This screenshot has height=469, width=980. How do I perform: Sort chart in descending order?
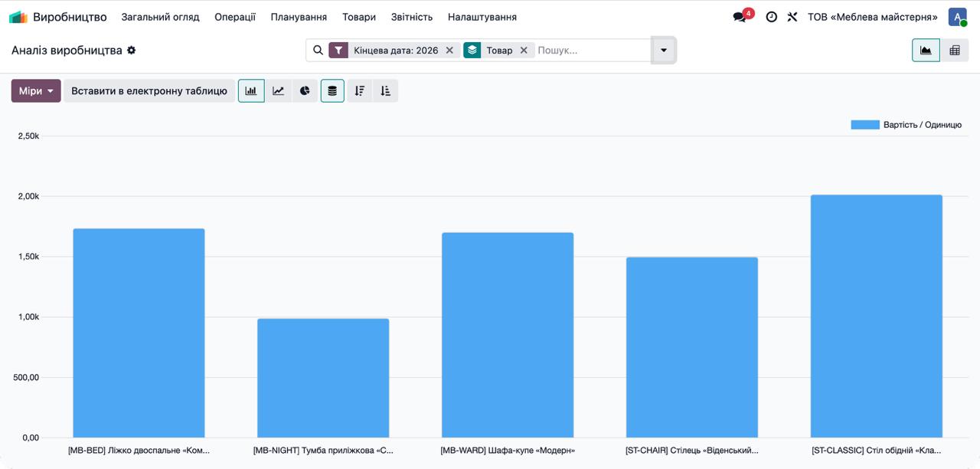(360, 90)
